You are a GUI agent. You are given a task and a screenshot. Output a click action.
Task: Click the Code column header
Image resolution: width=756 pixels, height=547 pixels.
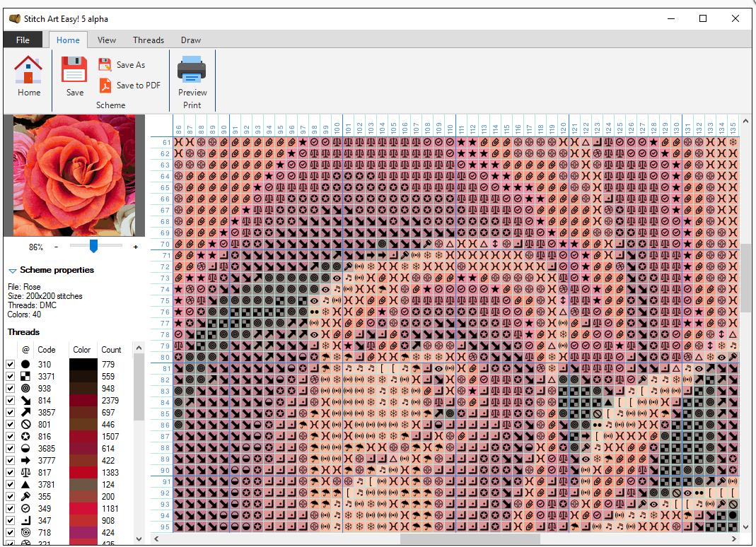pos(46,349)
